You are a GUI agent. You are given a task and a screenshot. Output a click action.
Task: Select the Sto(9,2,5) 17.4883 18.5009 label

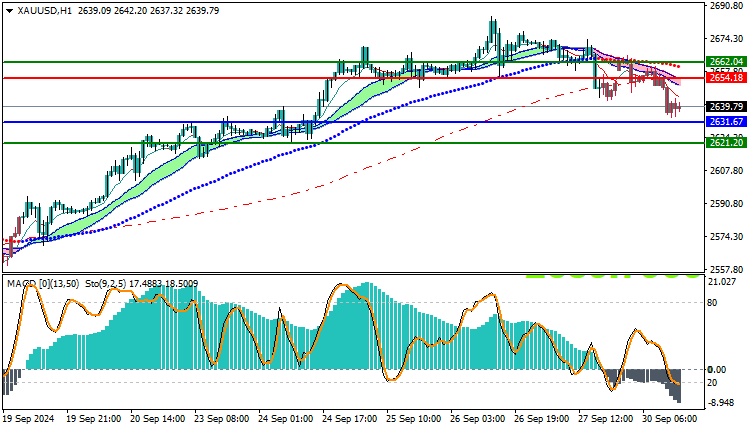tap(142, 284)
